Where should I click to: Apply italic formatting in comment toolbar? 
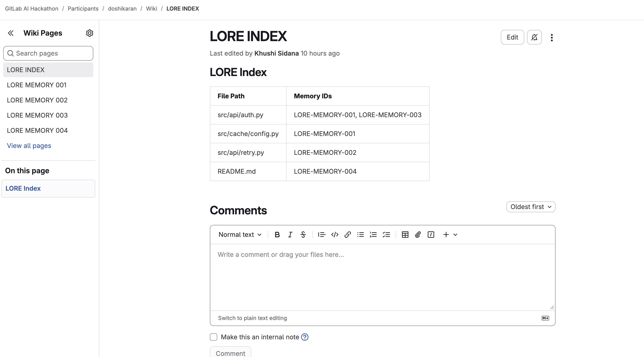coord(290,235)
